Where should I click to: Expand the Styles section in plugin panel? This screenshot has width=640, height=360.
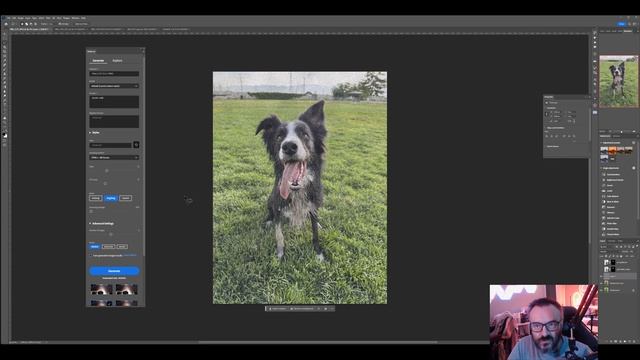(94, 133)
